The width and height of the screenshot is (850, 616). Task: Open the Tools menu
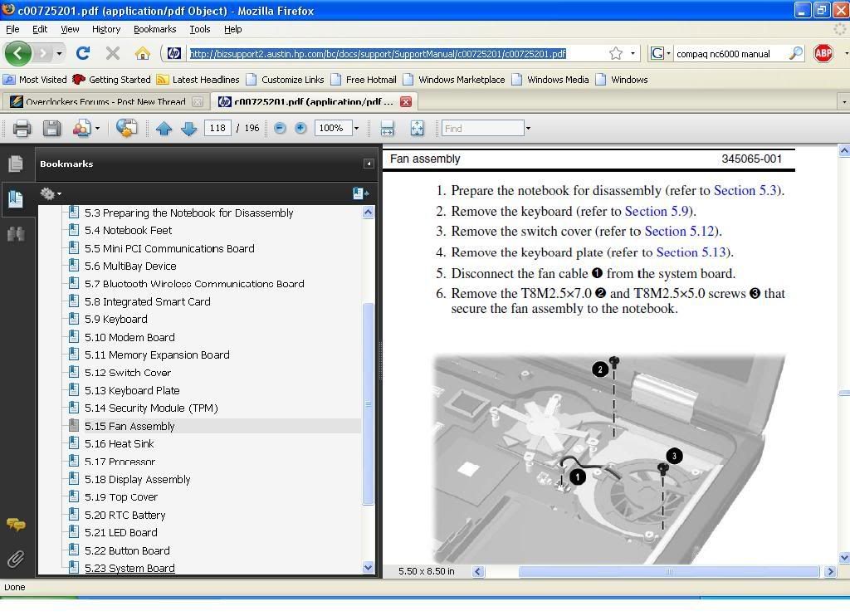pos(199,29)
